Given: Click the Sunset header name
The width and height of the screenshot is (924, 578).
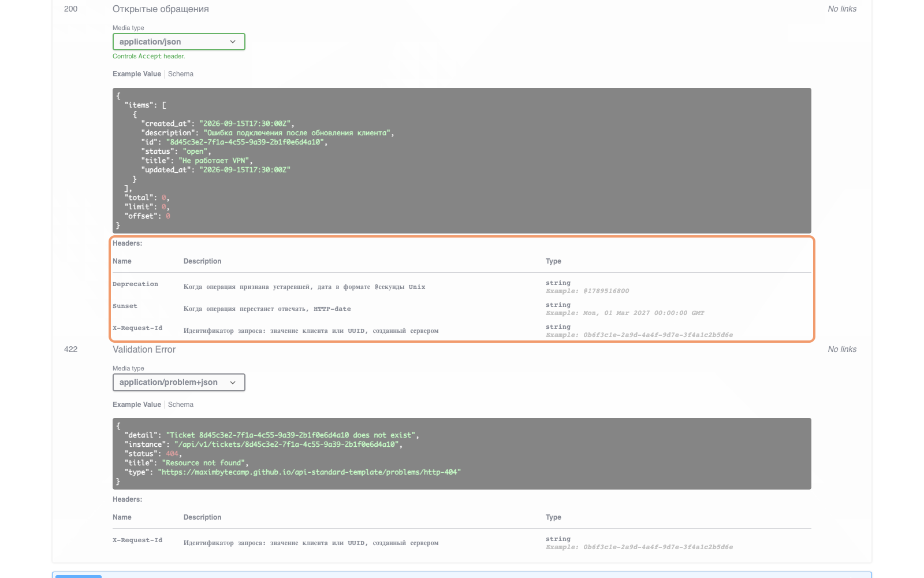Looking at the screenshot, I should [x=125, y=306].
